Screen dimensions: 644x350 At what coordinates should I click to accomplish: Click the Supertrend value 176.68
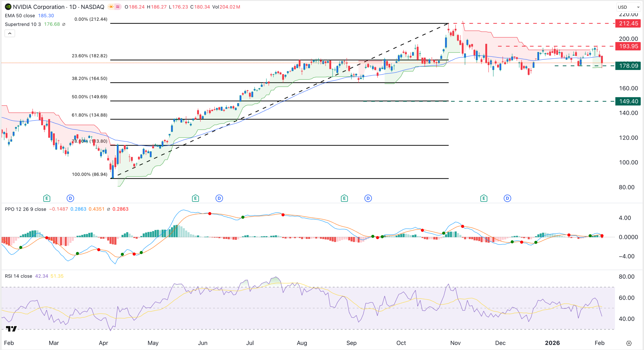[x=52, y=24]
